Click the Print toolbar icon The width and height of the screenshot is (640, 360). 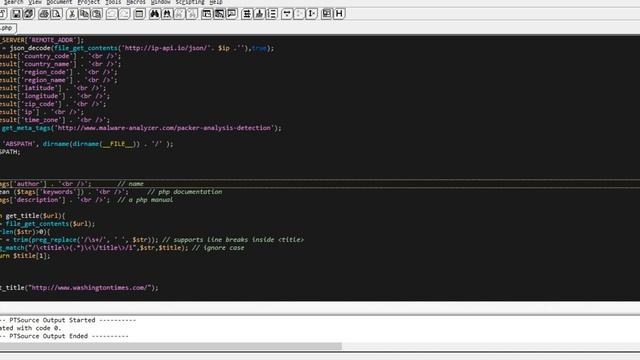[44, 14]
